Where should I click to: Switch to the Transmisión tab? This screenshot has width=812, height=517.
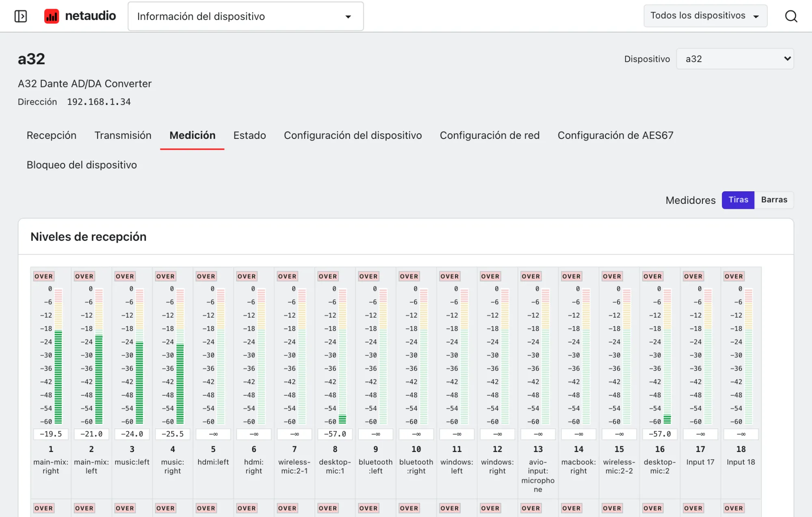tap(123, 135)
